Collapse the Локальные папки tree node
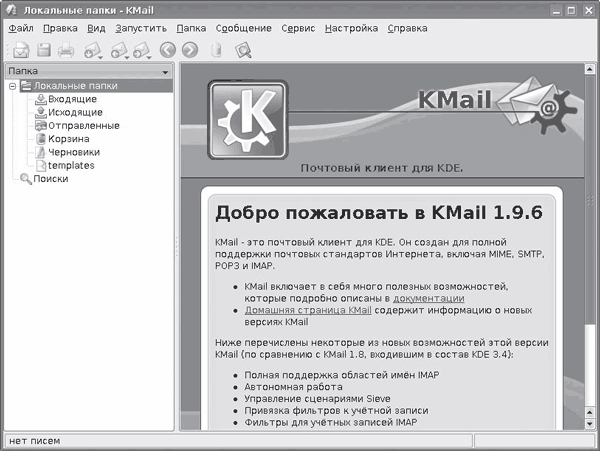The width and height of the screenshot is (600, 451). (x=13, y=87)
